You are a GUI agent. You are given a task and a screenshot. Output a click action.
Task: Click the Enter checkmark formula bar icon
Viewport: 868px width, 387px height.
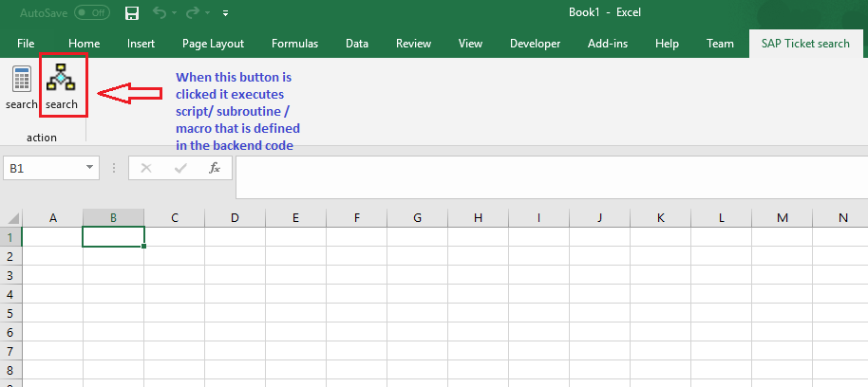180,168
